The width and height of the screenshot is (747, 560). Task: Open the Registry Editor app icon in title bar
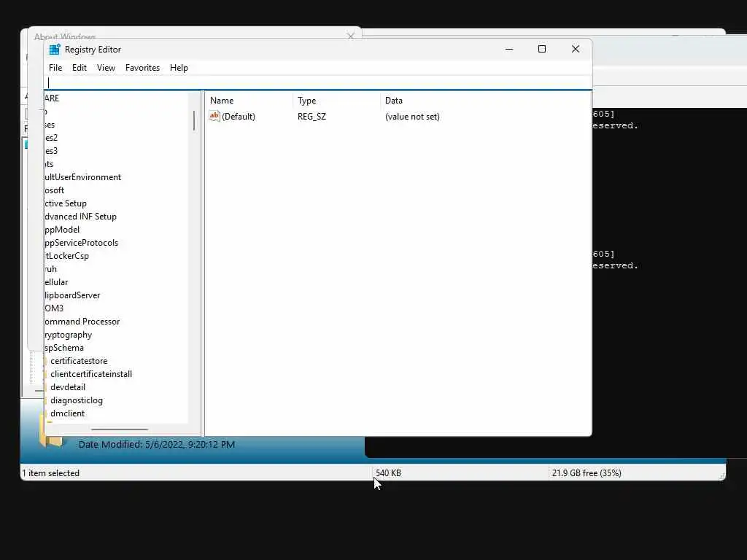click(55, 50)
